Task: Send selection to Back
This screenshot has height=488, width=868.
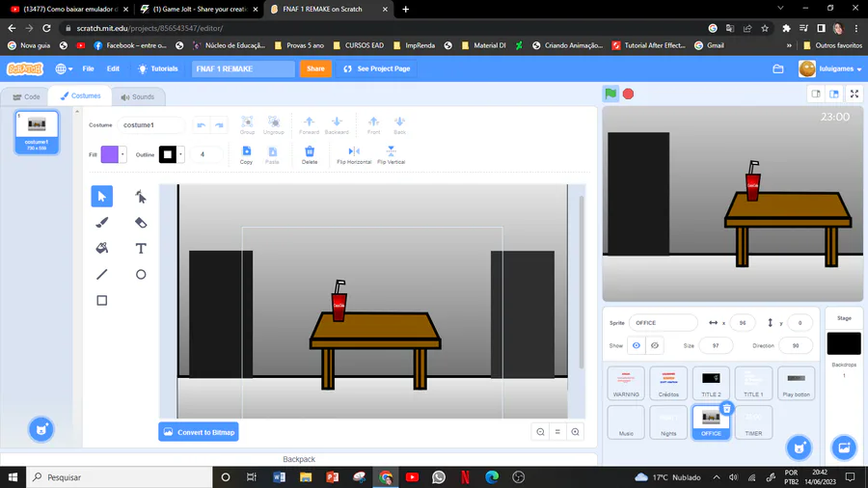Action: (x=399, y=125)
